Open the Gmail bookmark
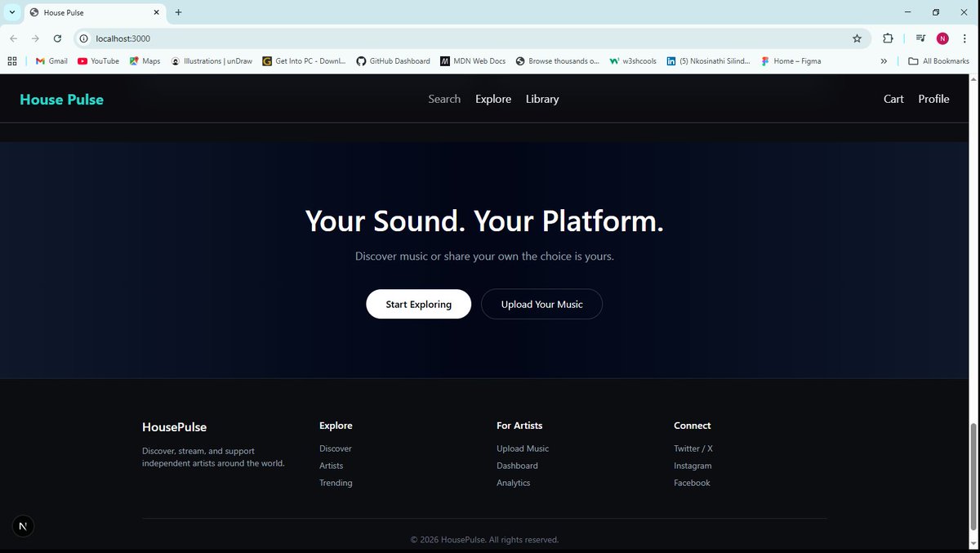The image size is (980, 553). pos(51,60)
